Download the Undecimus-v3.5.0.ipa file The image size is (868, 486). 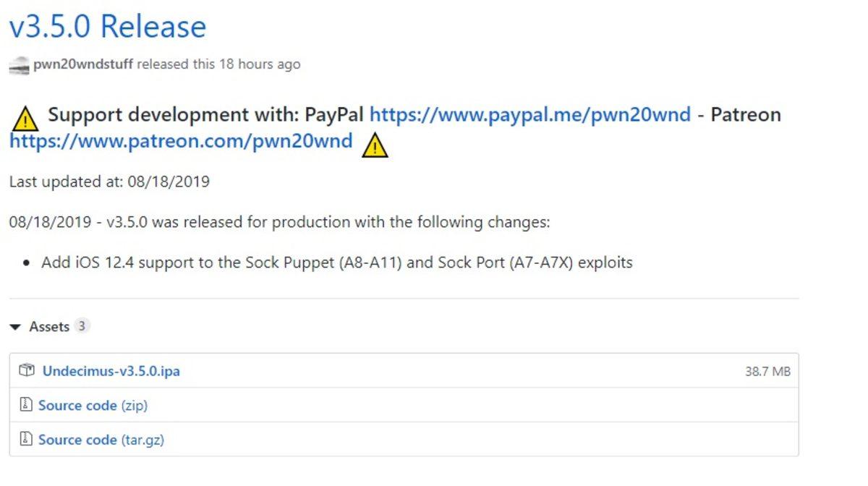pyautogui.click(x=111, y=372)
